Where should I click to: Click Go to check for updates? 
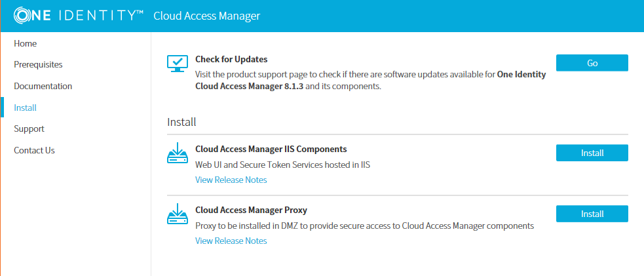(592, 63)
